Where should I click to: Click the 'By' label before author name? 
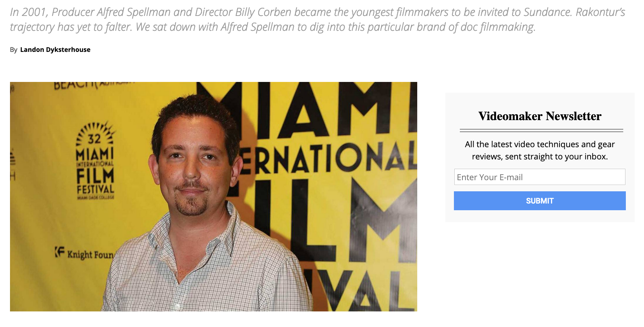point(14,50)
